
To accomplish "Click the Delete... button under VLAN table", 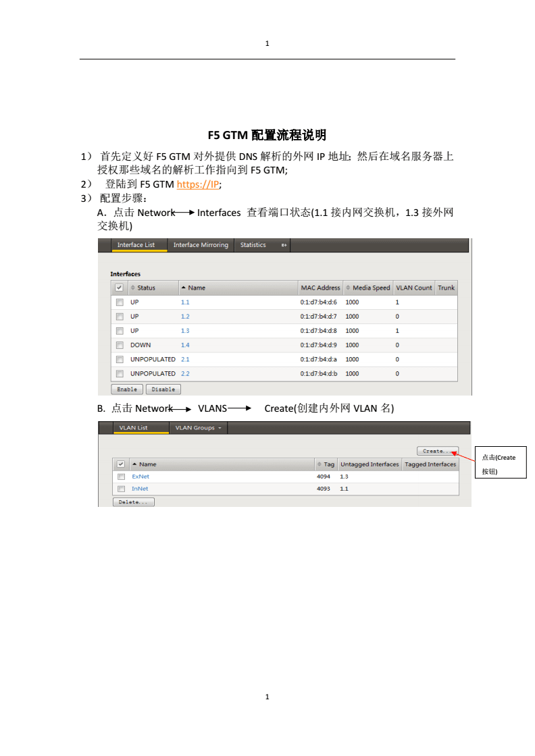I will coord(134,502).
